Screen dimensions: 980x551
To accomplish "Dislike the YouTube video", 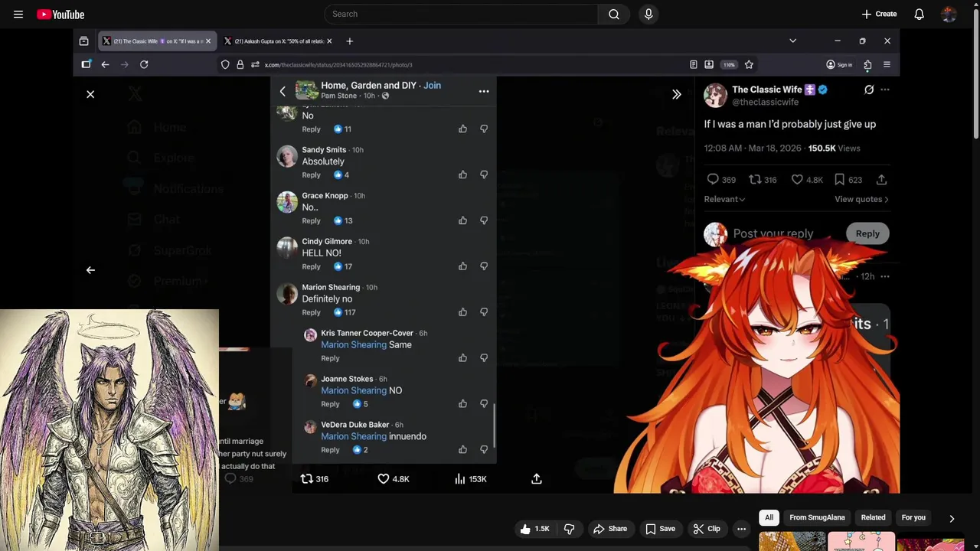I will click(569, 529).
